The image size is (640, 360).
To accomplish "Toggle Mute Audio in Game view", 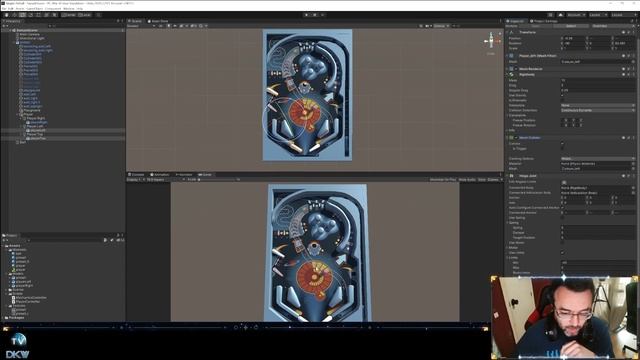I will (x=467, y=180).
